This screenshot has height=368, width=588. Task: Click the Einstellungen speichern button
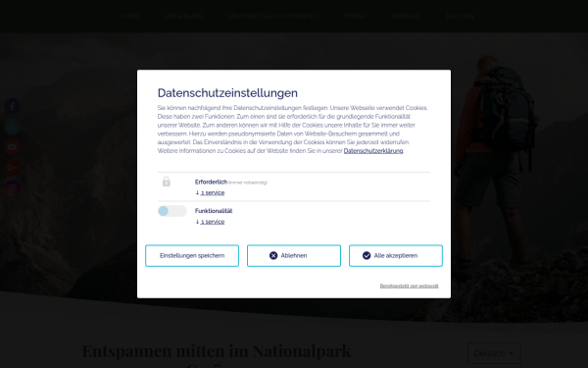[x=192, y=256]
